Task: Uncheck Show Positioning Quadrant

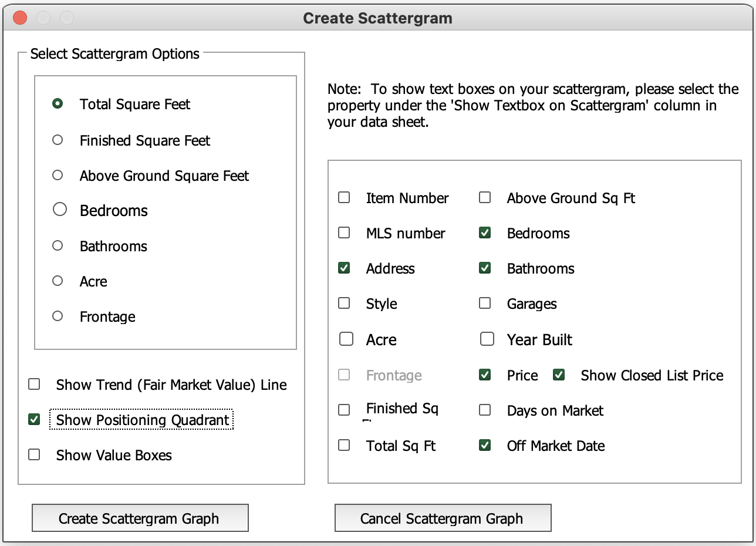Action: pyautogui.click(x=35, y=420)
